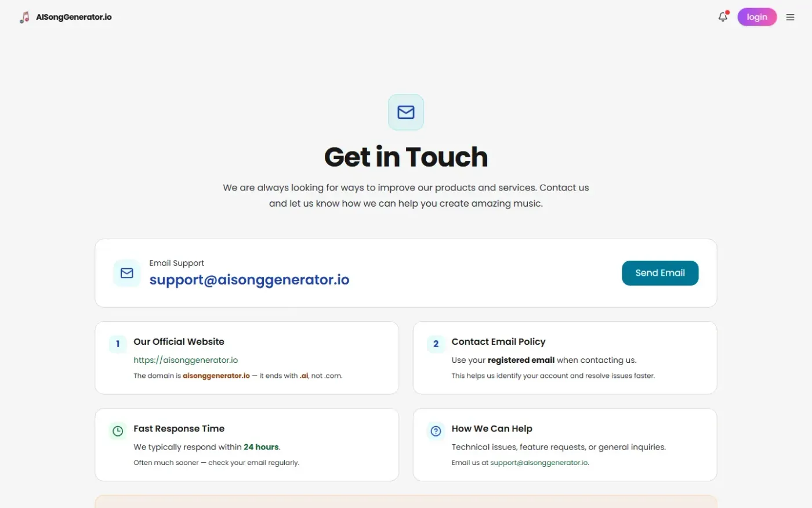Click the large envelope icon above Get in Touch
Viewport: 812px width, 508px height.
(406, 112)
